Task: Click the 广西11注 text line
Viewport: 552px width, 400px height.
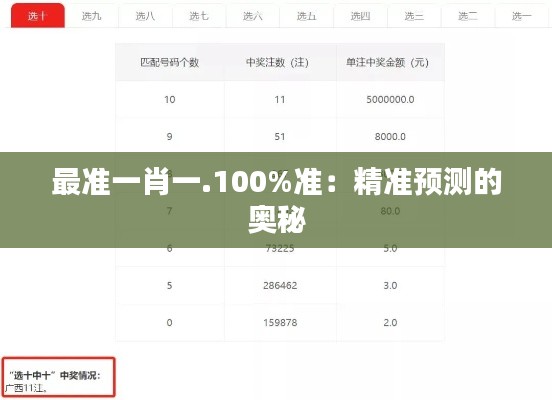Action: [x=25, y=388]
